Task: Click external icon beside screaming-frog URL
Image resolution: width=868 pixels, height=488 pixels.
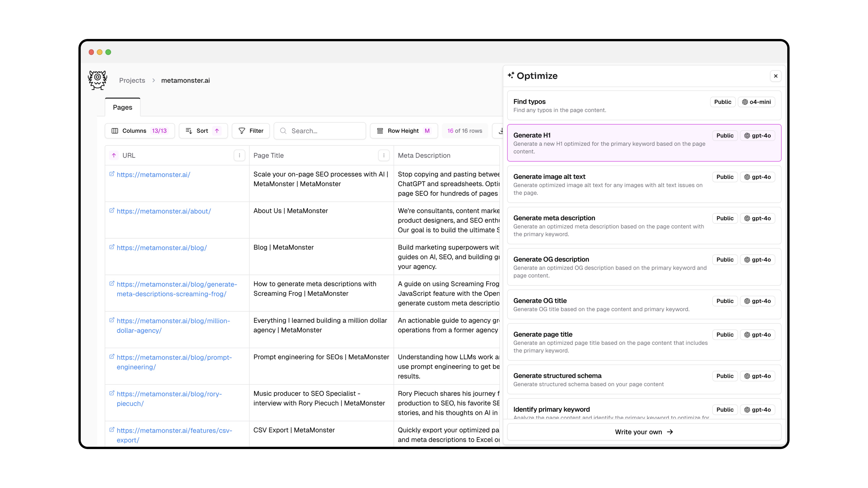Action: [x=112, y=284]
